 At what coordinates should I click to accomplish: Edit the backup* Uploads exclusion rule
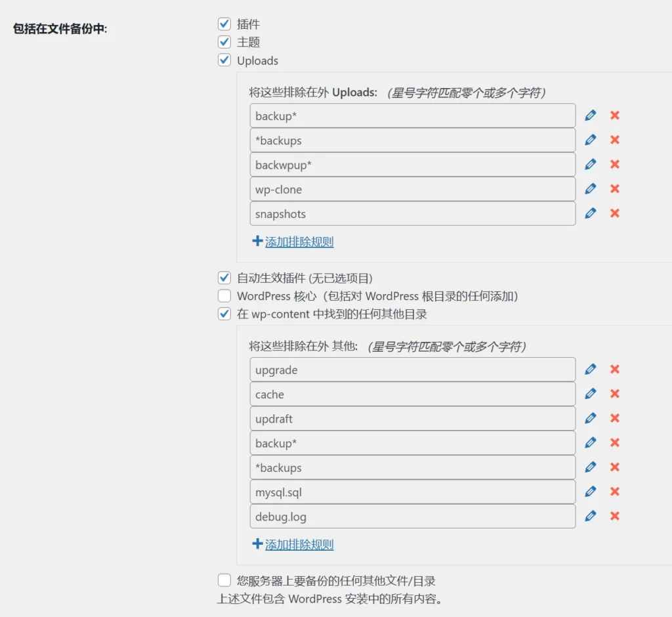(590, 115)
